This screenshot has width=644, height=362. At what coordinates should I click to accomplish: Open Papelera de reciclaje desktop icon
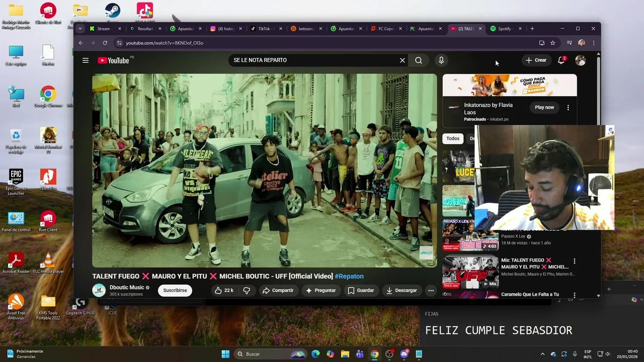pyautogui.click(x=16, y=141)
